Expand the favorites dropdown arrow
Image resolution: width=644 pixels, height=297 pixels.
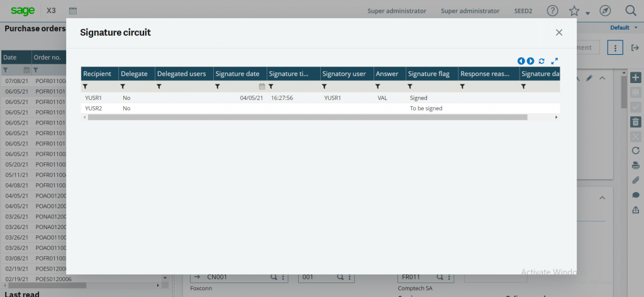click(x=587, y=13)
